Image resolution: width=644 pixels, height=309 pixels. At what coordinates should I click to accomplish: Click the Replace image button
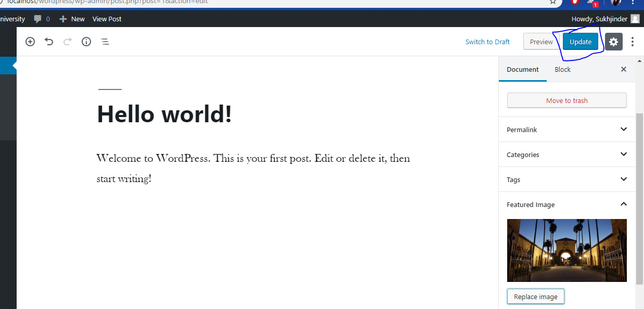pyautogui.click(x=536, y=297)
